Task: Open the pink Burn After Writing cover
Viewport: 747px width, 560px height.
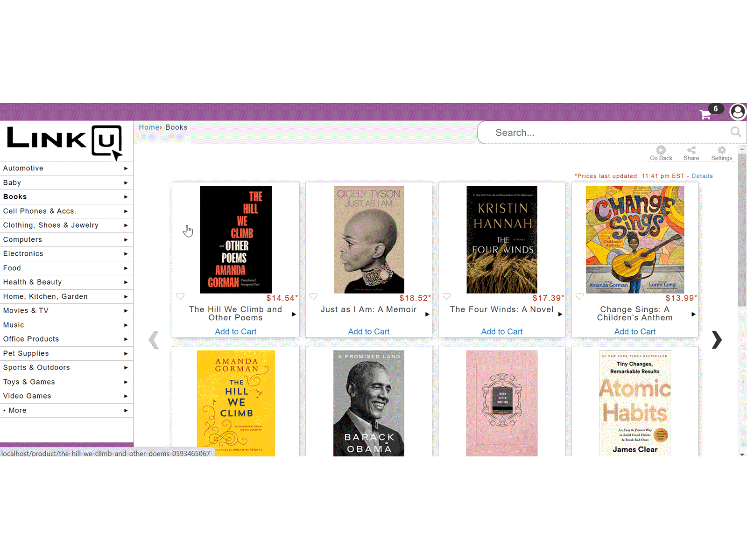Action: pyautogui.click(x=502, y=403)
